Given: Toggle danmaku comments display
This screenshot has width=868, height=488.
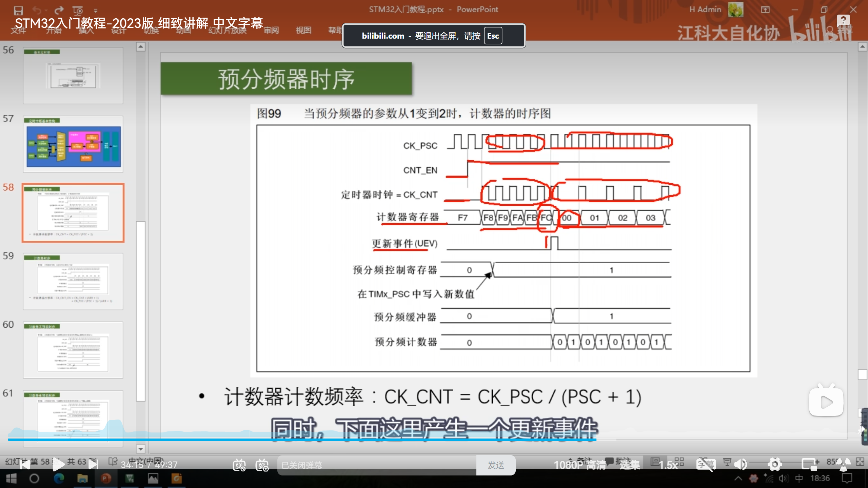Looking at the screenshot, I should pos(239,465).
